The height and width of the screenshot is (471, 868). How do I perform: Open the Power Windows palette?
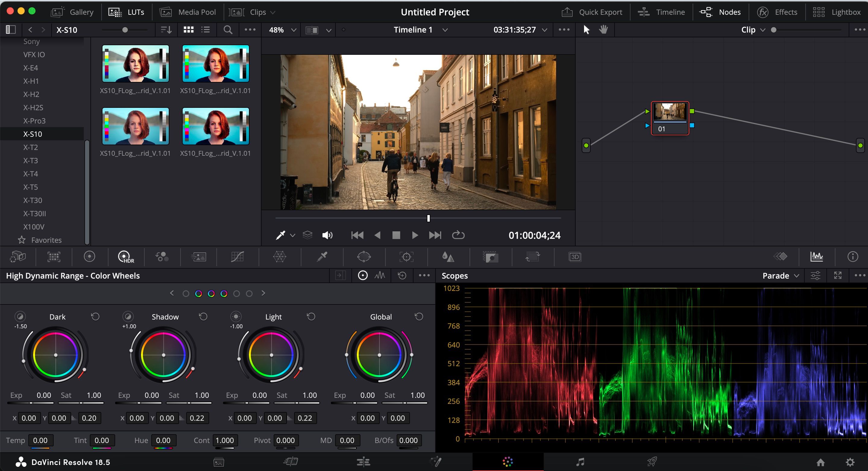coord(364,257)
